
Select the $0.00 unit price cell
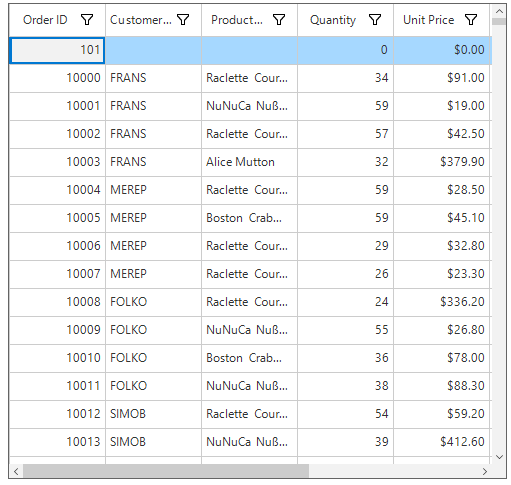point(442,50)
